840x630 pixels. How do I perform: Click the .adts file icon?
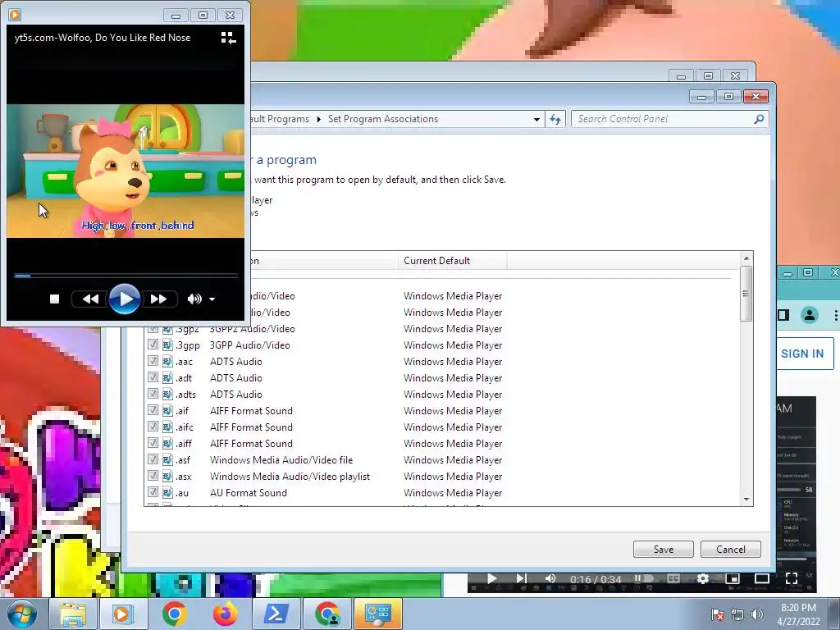point(167,395)
